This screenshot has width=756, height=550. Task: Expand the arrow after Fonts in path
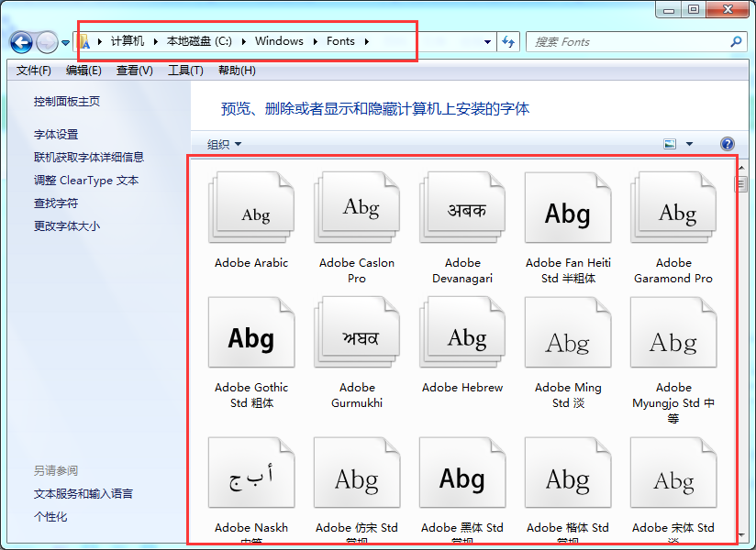coord(366,41)
